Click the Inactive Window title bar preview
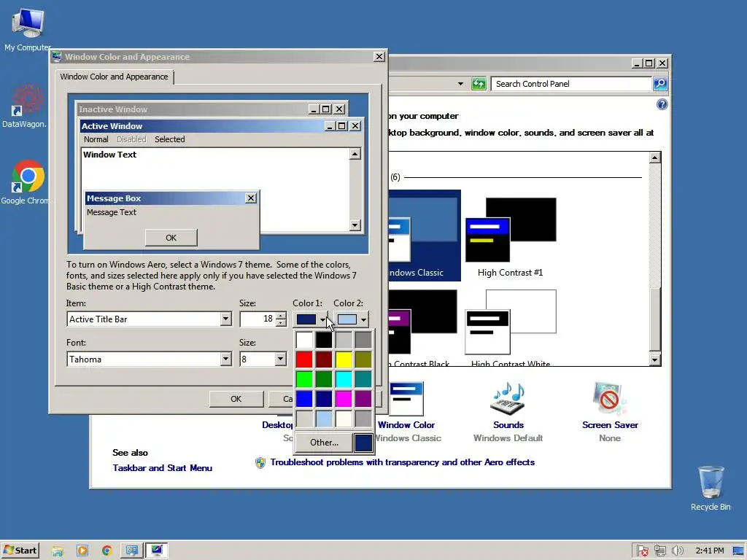The width and height of the screenshot is (747, 560). pos(193,109)
